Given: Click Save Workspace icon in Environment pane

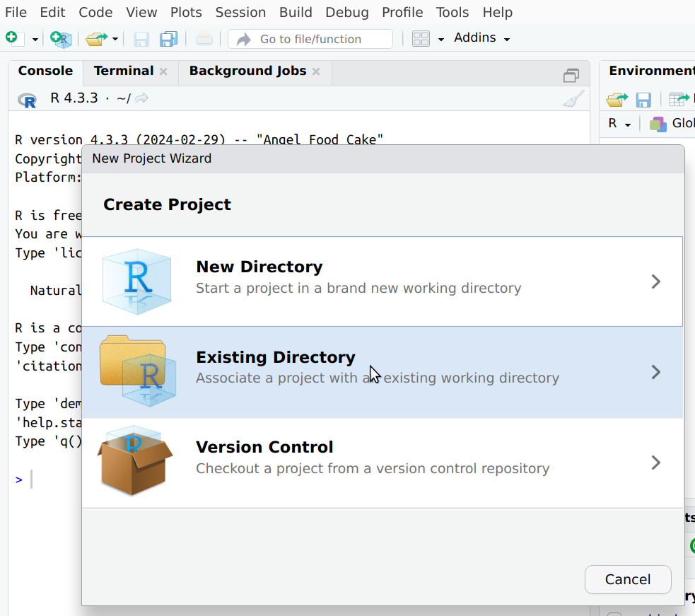Looking at the screenshot, I should click(643, 99).
